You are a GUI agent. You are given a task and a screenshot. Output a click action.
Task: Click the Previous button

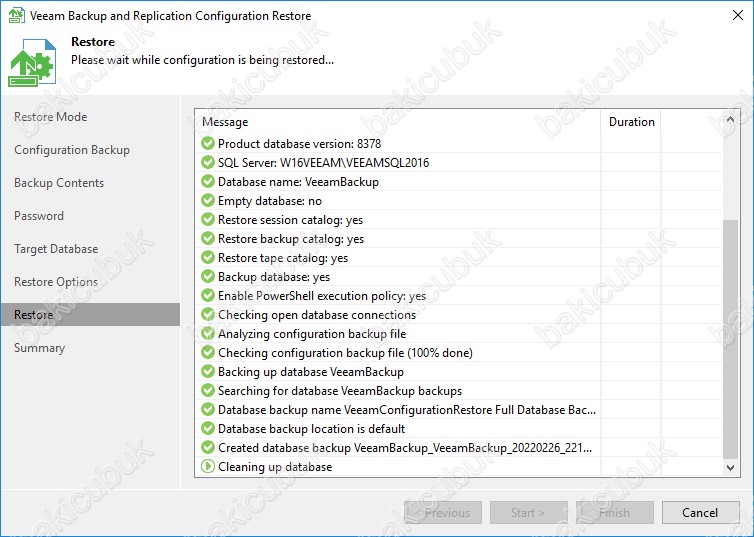[443, 512]
